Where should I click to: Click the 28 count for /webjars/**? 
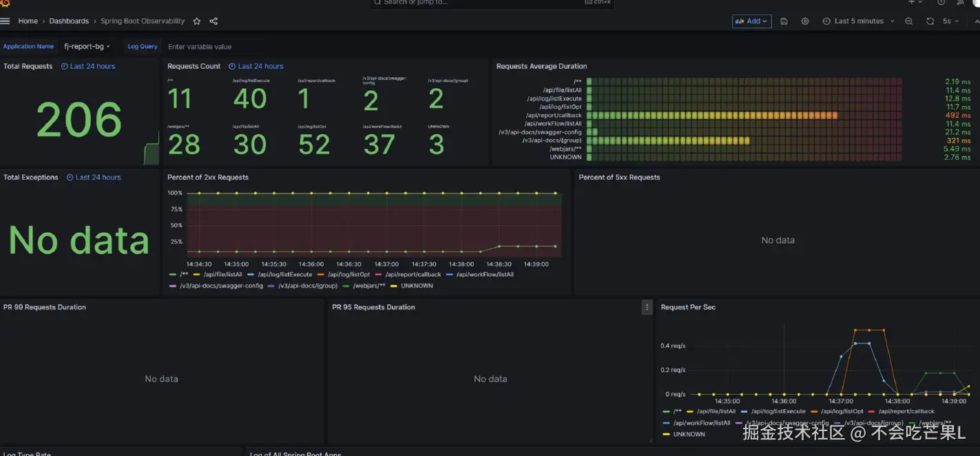pos(184,145)
